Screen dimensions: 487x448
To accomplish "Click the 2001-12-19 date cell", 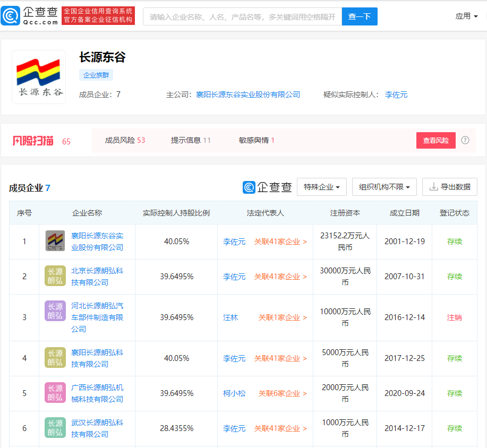I will tap(404, 242).
